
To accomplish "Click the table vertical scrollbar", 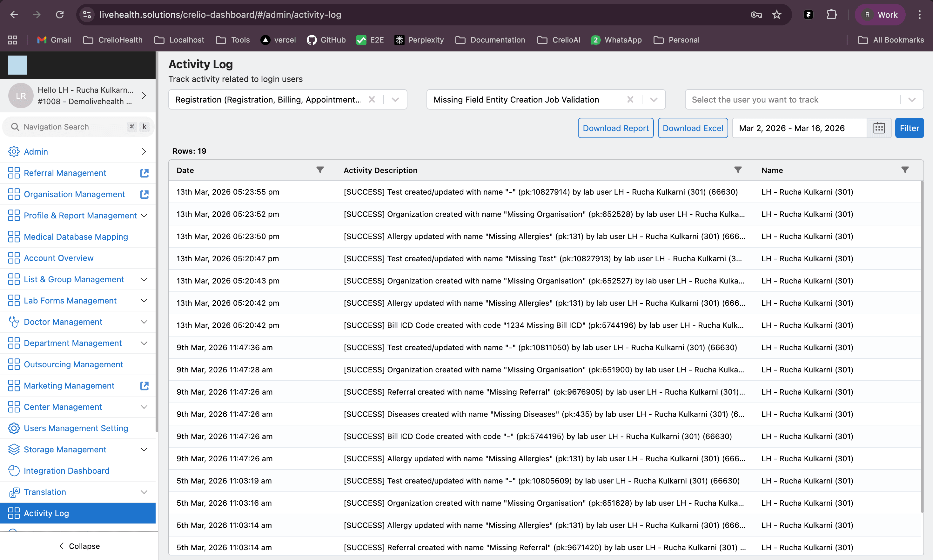I will click(x=922, y=346).
